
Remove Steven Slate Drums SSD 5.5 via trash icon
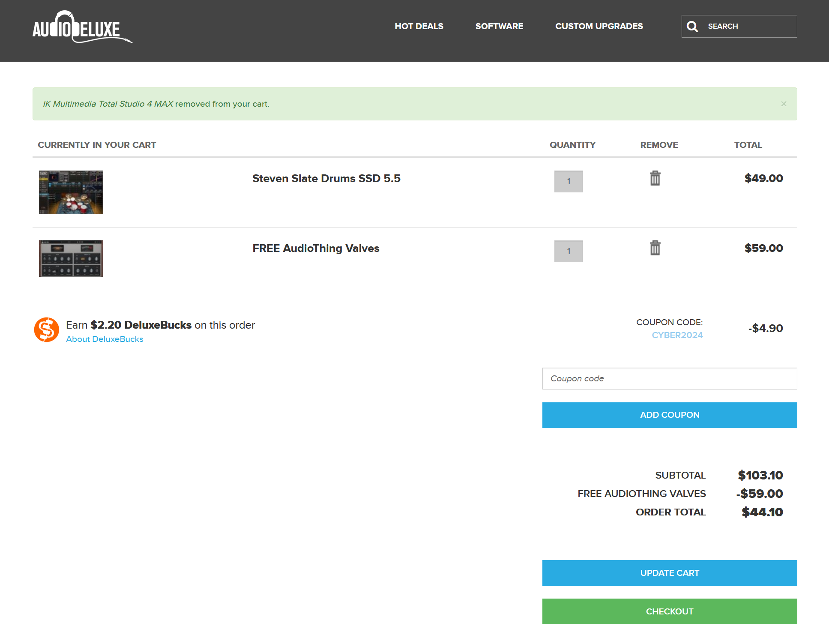pyautogui.click(x=655, y=178)
